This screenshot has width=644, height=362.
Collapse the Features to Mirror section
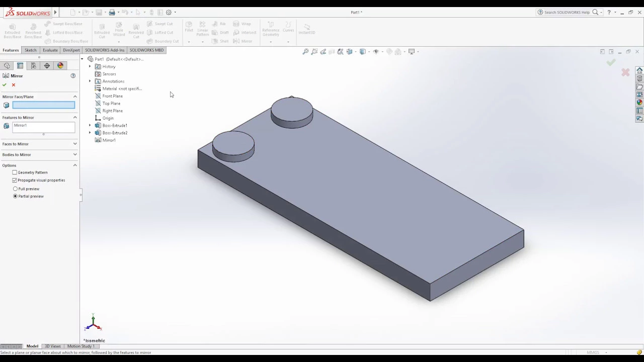(75, 118)
